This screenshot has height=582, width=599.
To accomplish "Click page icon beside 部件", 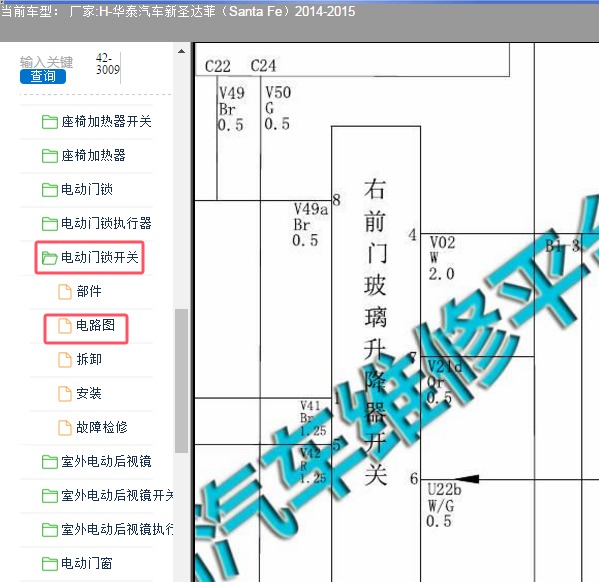I will pos(65,292).
